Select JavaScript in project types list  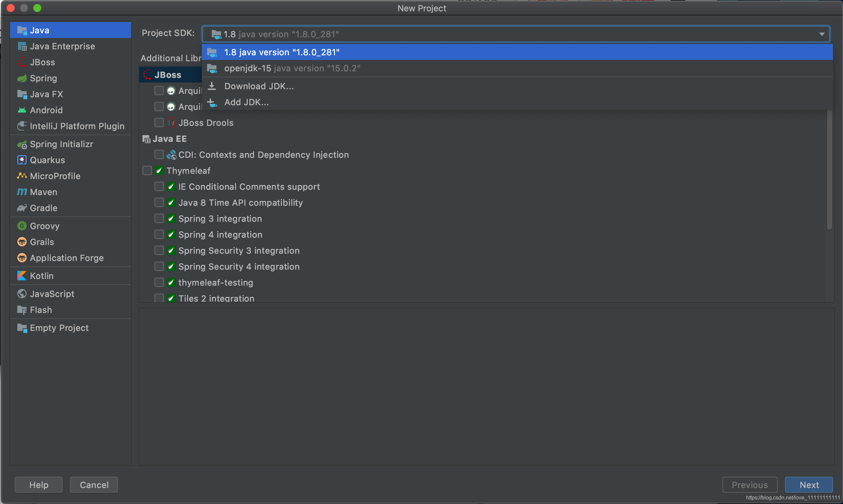pyautogui.click(x=71, y=294)
